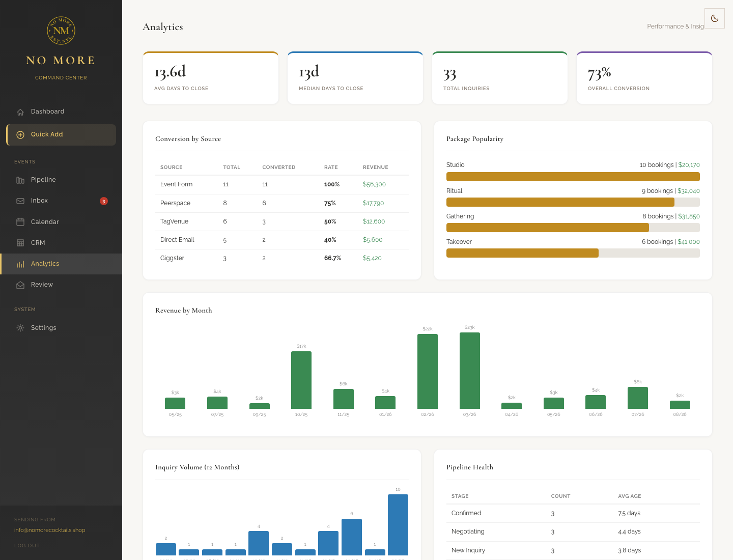Click the Confirmed pipeline stage row

(x=573, y=513)
